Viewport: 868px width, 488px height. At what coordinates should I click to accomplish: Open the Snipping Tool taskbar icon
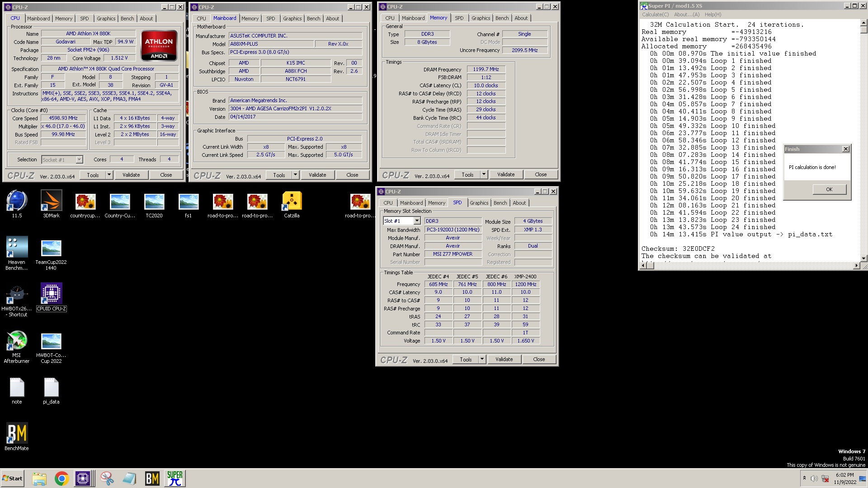click(x=107, y=479)
